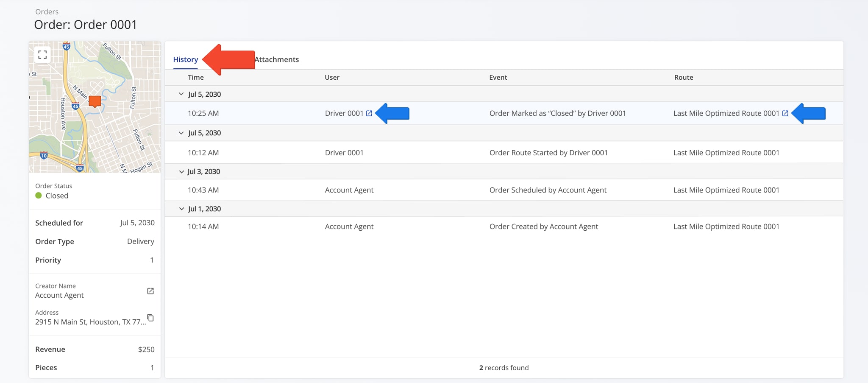
Task: Select the 10:12 AM time cell
Action: click(x=203, y=153)
